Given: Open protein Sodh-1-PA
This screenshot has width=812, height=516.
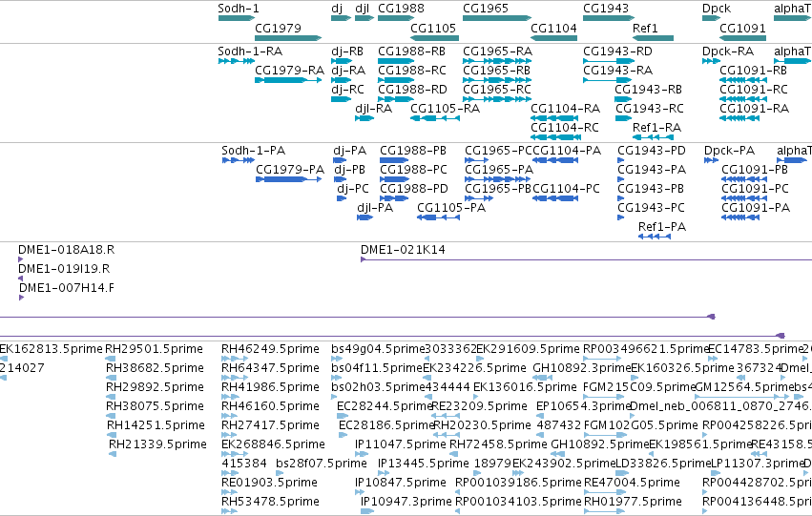Looking at the screenshot, I should tap(253, 151).
